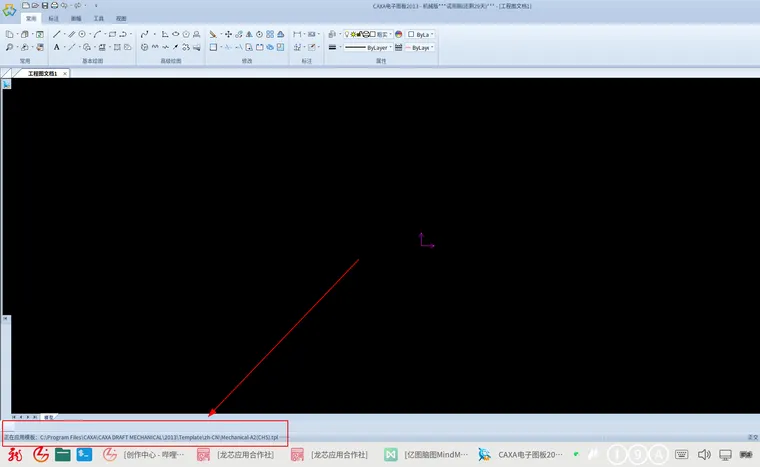Toggle the 正交 ortho mode in status bar

click(x=753, y=437)
